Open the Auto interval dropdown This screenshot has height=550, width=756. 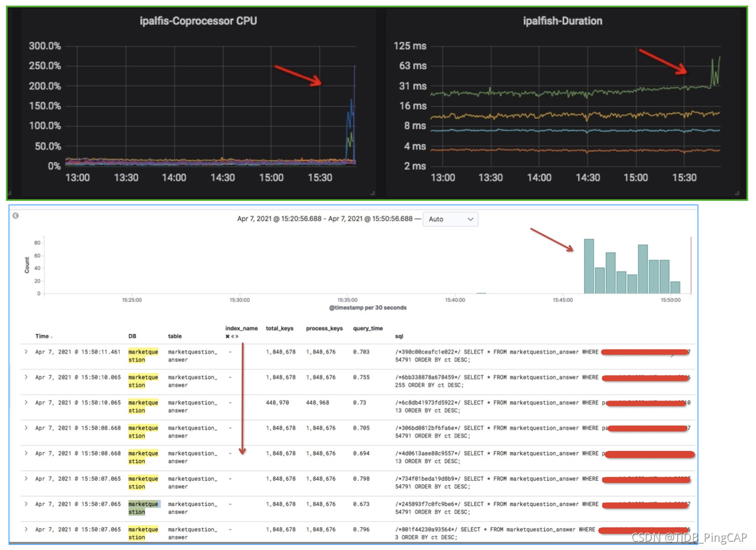(x=451, y=219)
